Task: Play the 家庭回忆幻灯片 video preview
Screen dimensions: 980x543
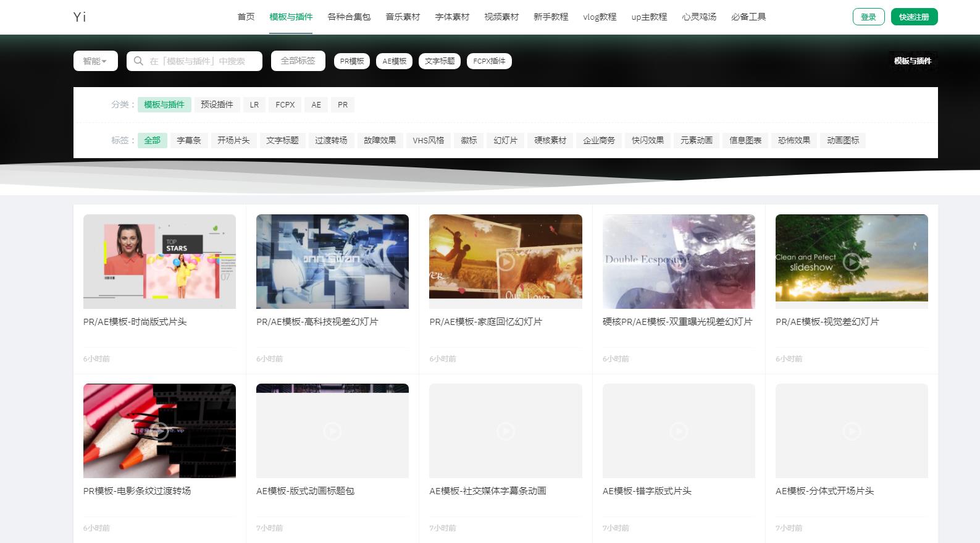Action: pos(506,262)
